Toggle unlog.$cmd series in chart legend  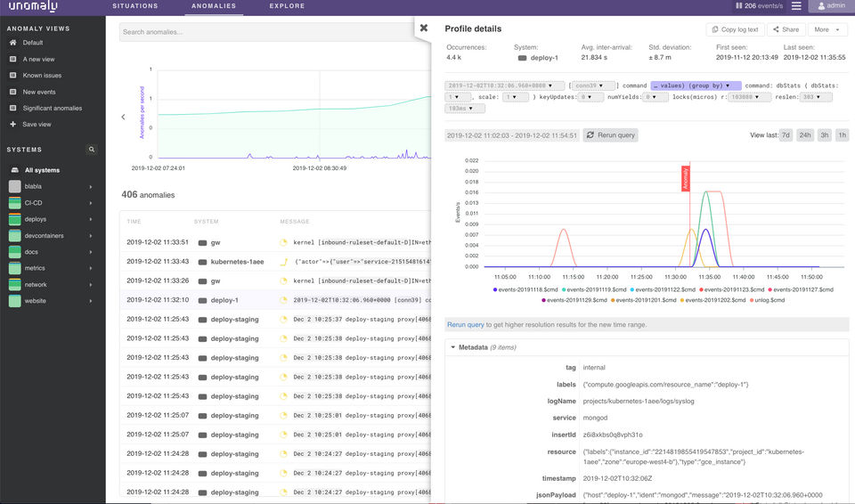[766, 300]
